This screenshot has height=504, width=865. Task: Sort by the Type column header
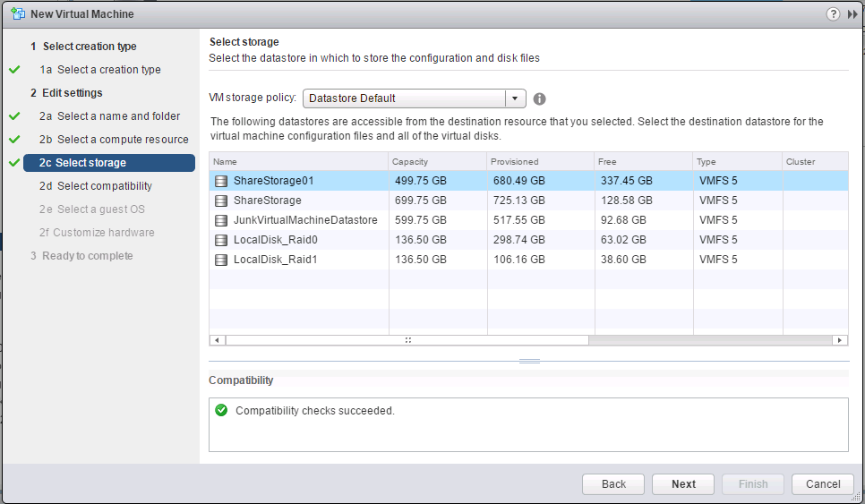click(738, 161)
